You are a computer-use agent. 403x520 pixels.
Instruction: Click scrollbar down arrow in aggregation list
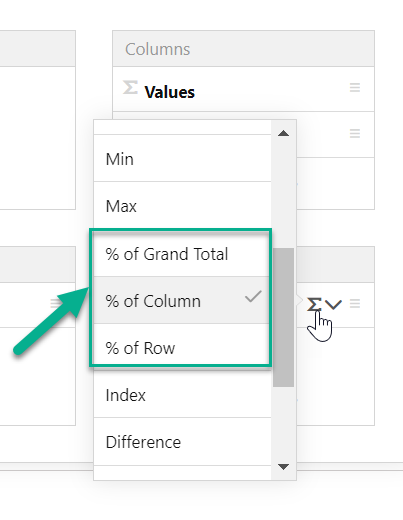283,467
